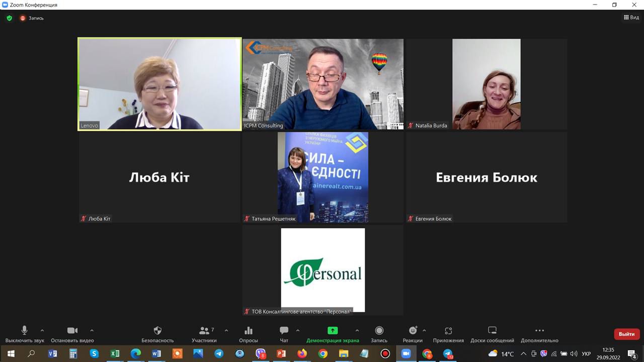Open the Безопасность shield icon

[x=157, y=334]
